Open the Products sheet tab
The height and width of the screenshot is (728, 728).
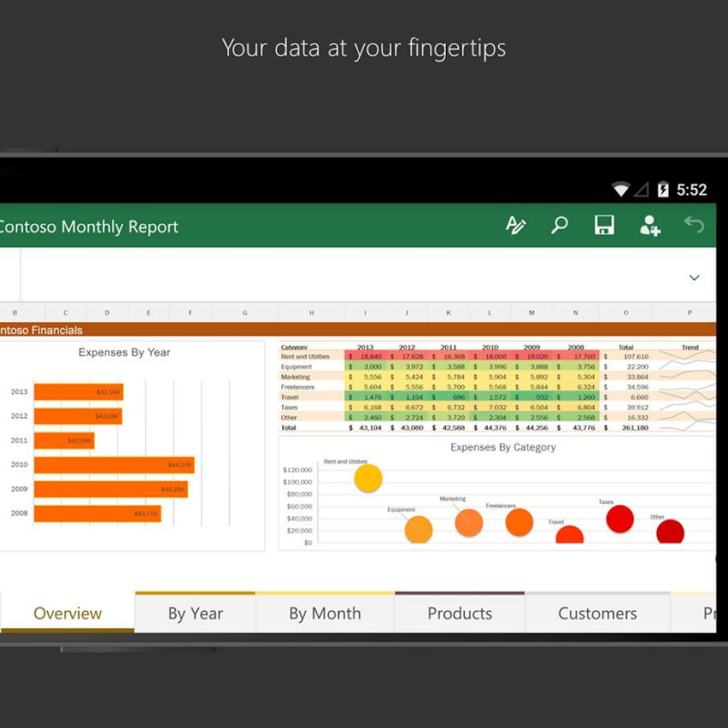coord(460,614)
